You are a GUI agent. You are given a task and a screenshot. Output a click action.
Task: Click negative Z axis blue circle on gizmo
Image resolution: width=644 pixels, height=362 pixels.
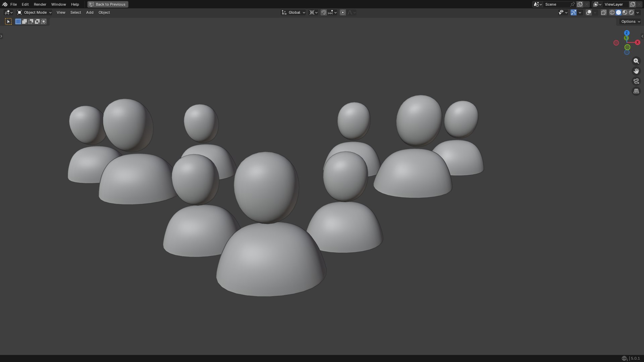pos(627,52)
